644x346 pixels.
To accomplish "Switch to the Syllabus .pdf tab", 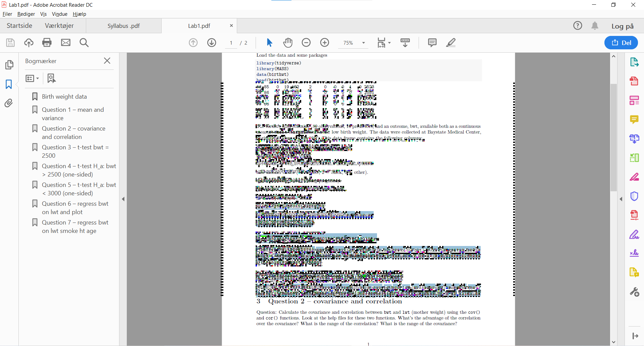I will point(123,26).
